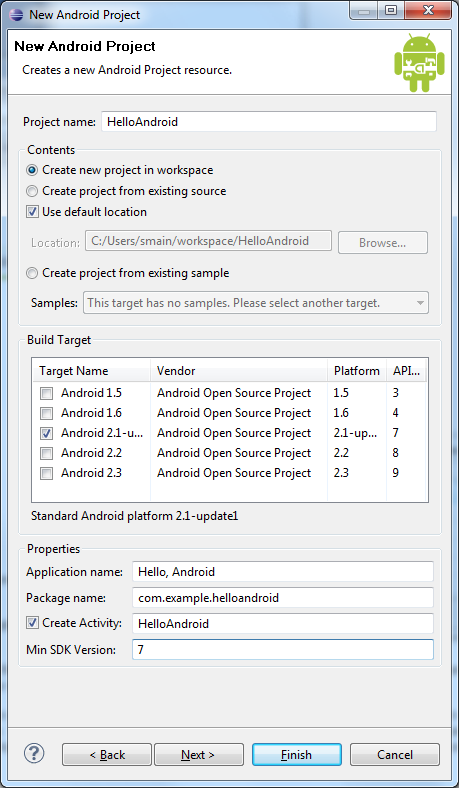Open the Samples dropdown
Screen dimensions: 459x788
coord(256,303)
